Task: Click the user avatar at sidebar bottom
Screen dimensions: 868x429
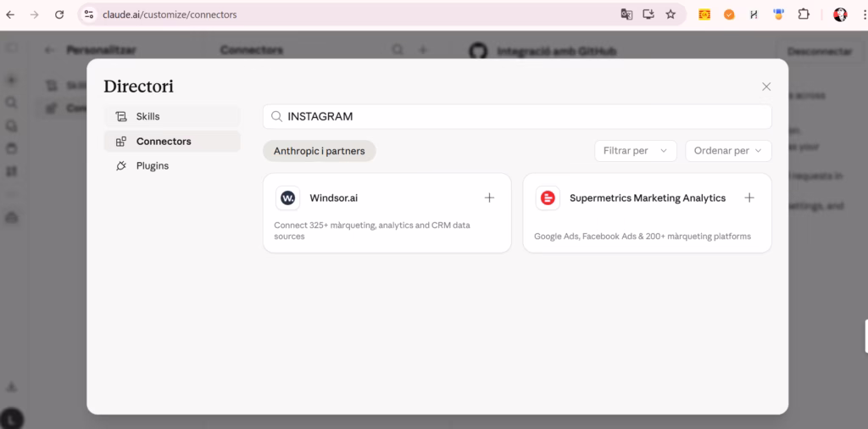Action: pos(12,418)
